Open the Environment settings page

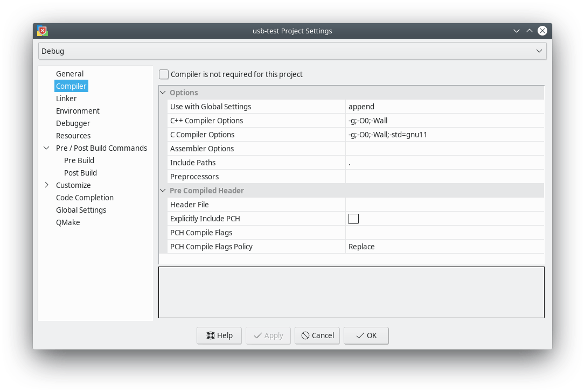click(x=78, y=110)
